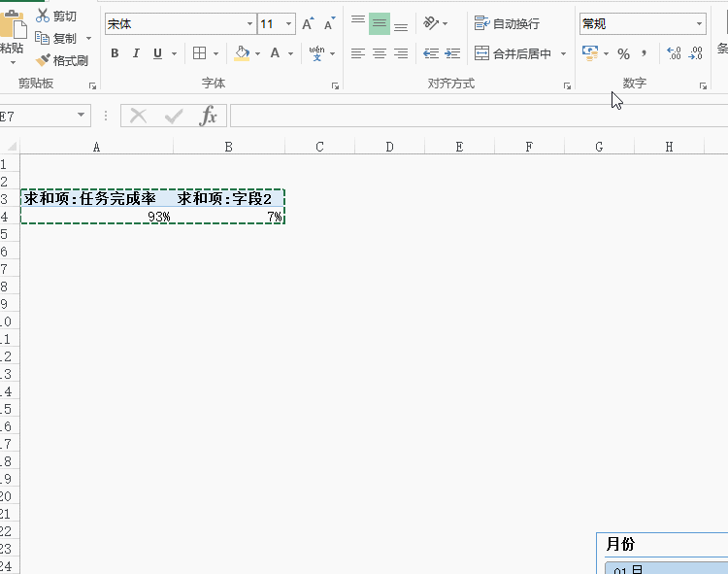Screen dimensions: 728x574
Task: Toggle the highlighted middle vertical align button
Action: tap(380, 24)
